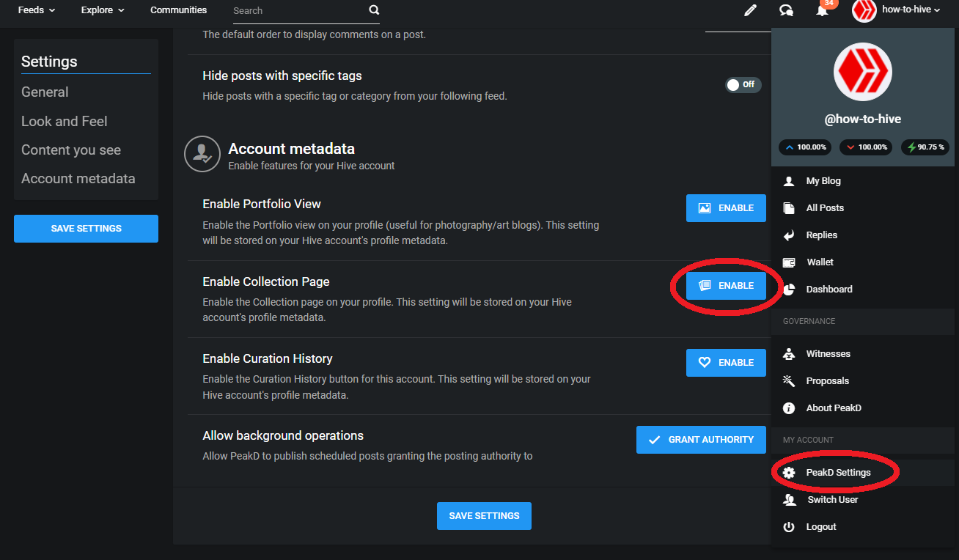This screenshot has width=959, height=560.
Task: Click the large Hive profile picture
Action: (862, 71)
